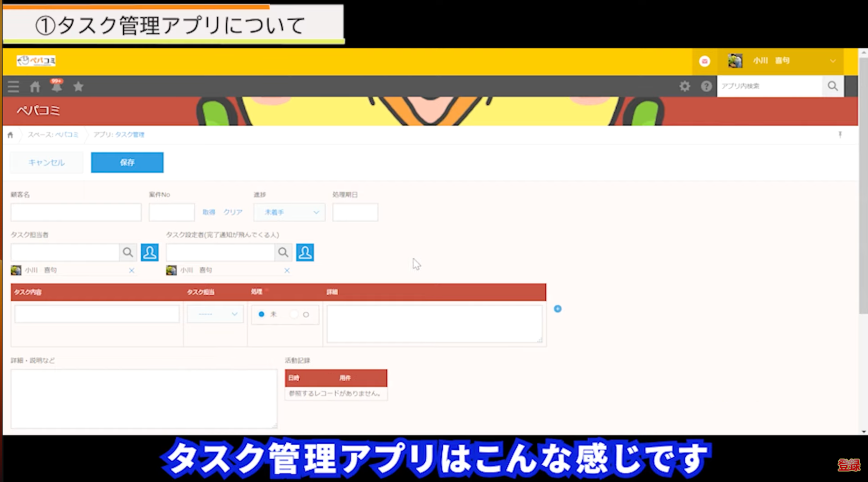The width and height of the screenshot is (868, 482).
Task: Open app settings gear icon
Action: click(x=684, y=86)
